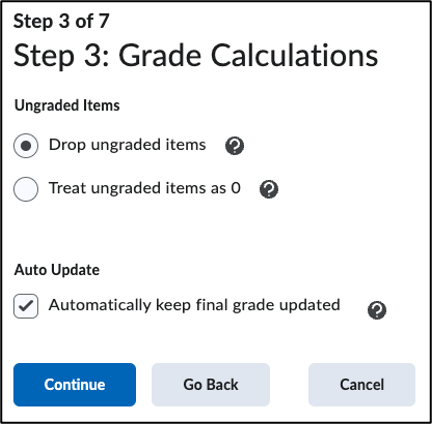The width and height of the screenshot is (432, 424).
Task: Choose Treat ungraded items as 0 radio button
Action: pos(26,189)
